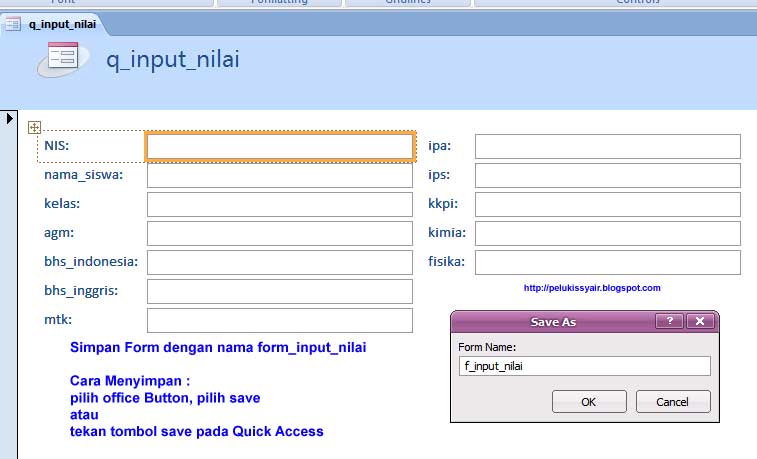Click the nama_siswa input field

pyautogui.click(x=280, y=175)
